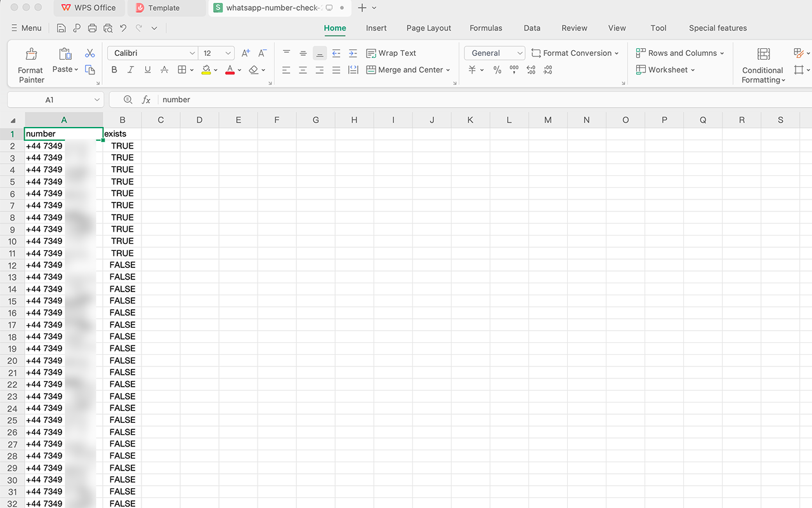The width and height of the screenshot is (812, 508).
Task: Apply percent style to cell
Action: 497,70
